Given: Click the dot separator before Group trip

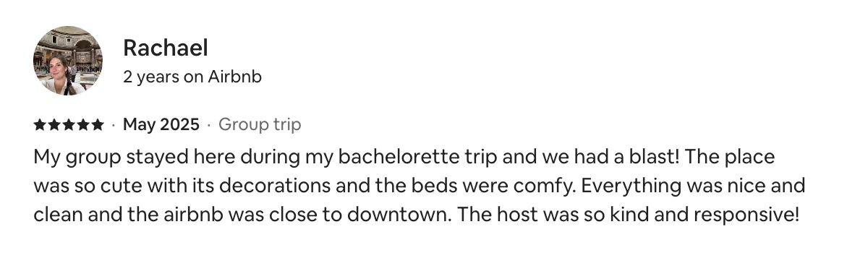Looking at the screenshot, I should point(209,126).
